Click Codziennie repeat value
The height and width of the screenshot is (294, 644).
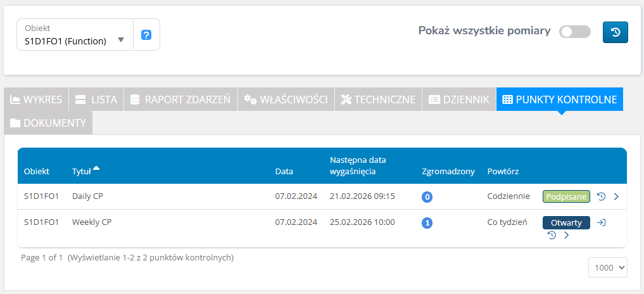[x=508, y=196]
